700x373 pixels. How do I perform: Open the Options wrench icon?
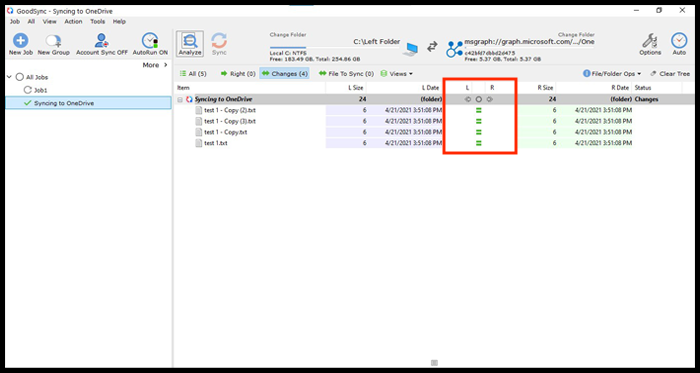tap(650, 41)
